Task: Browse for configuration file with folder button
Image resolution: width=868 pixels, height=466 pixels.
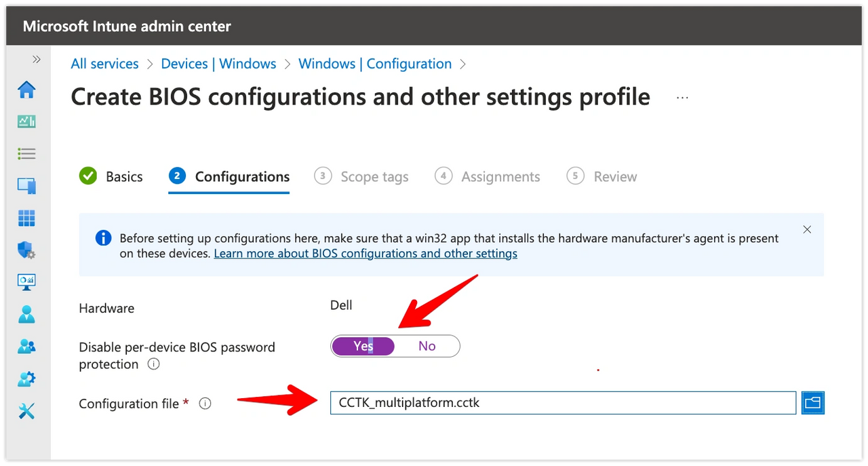Action: tap(812, 403)
